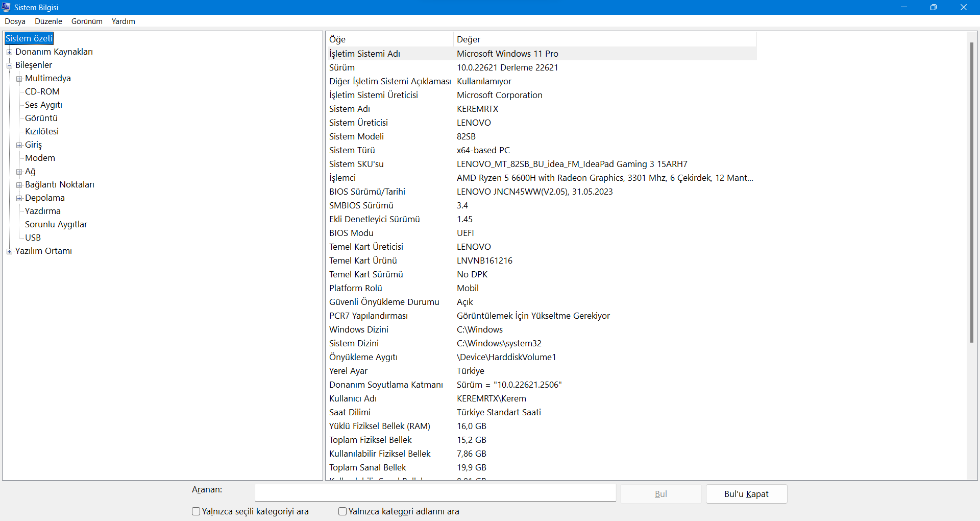Select Modem in the tree
This screenshot has width=980, height=521.
point(40,158)
